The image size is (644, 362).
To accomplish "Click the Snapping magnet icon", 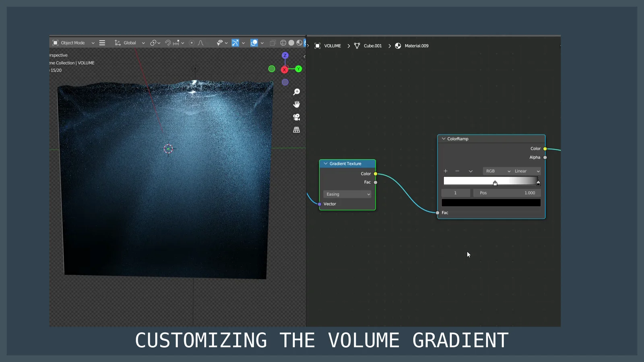I will (x=168, y=43).
